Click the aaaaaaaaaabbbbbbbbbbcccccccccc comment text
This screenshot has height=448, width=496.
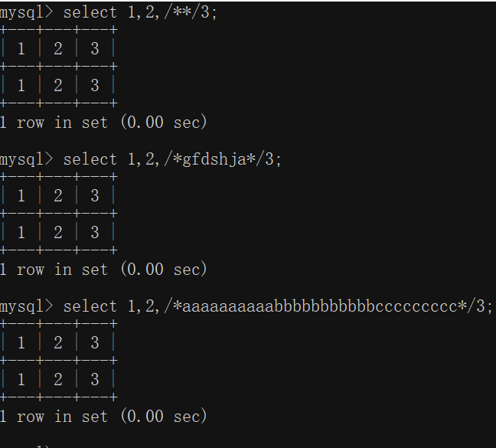click(x=320, y=306)
